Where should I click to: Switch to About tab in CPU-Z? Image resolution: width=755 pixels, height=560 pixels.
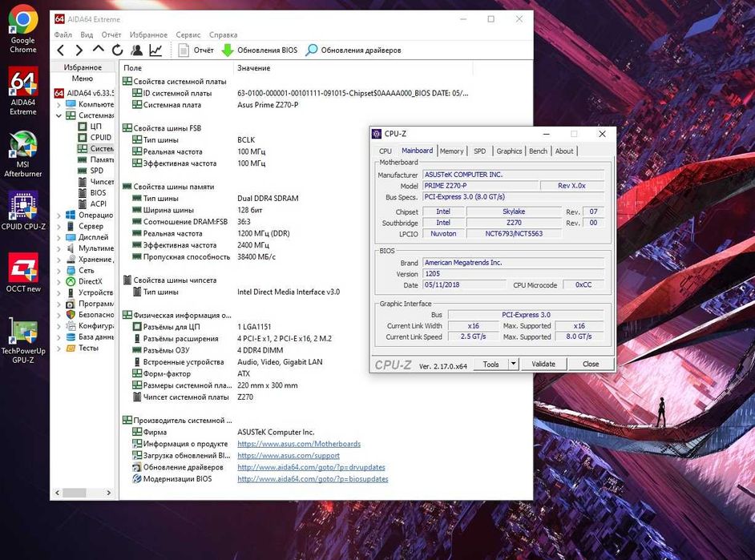[x=564, y=151]
